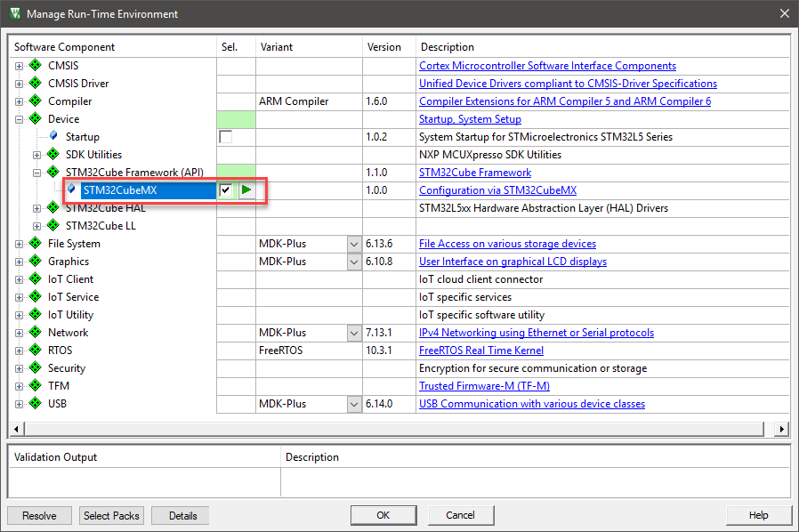This screenshot has width=799, height=532.
Task: Click the RTOS component diamond icon
Action: [36, 351]
